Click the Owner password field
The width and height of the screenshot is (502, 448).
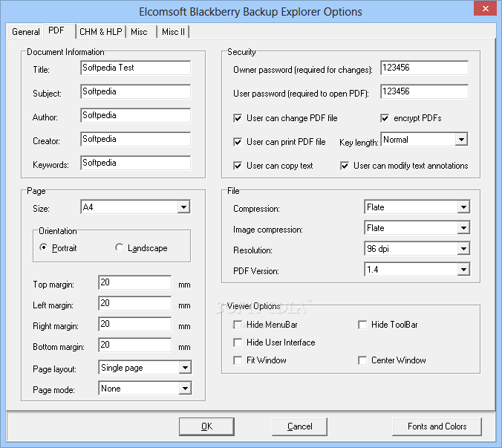[425, 68]
